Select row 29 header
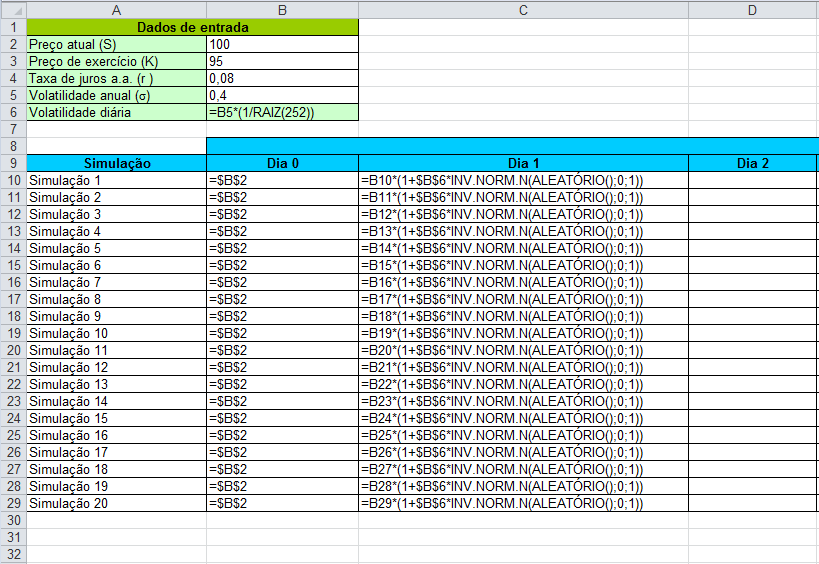The image size is (819, 564). [13, 503]
